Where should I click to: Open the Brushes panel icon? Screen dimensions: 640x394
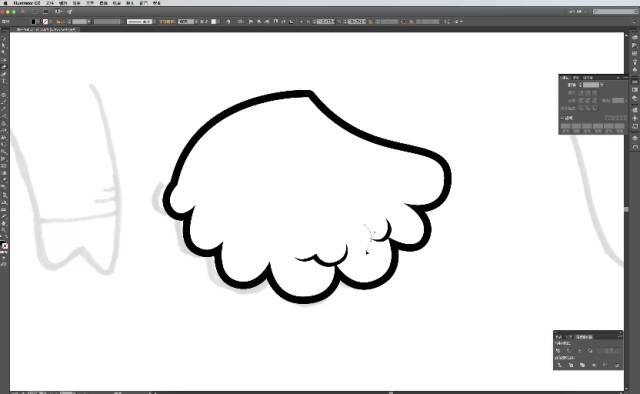(635, 62)
